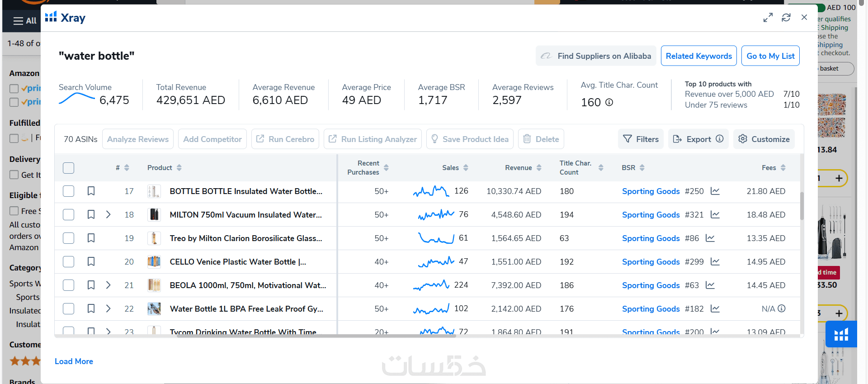The height and width of the screenshot is (384, 868).
Task: Select checkbox for row 18
Action: pos(69,214)
